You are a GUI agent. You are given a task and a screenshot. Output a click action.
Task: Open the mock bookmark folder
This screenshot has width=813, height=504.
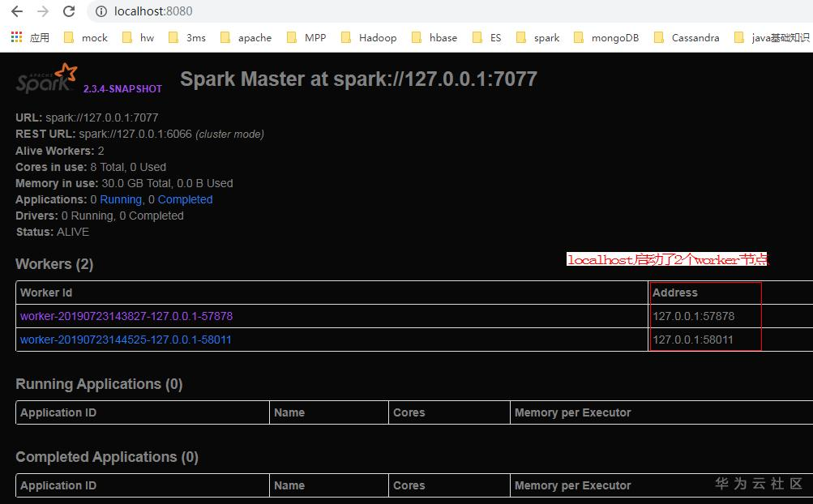pos(86,37)
